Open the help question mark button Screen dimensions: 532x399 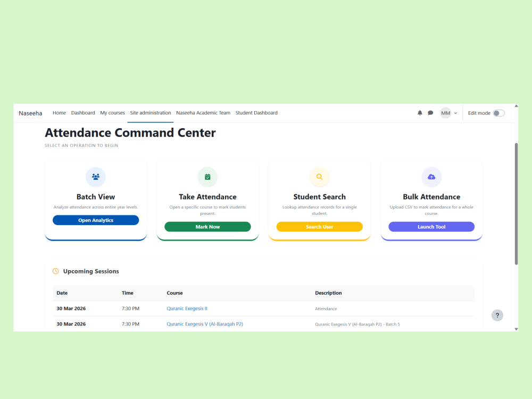pos(497,315)
